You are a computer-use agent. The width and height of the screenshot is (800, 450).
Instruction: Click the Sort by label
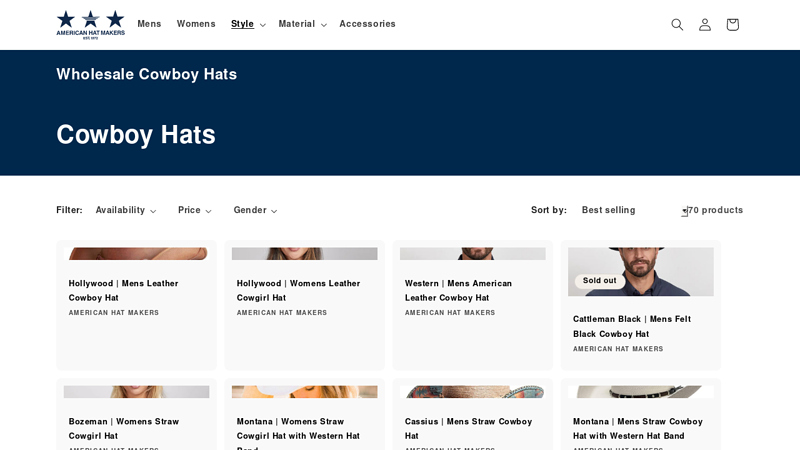tap(548, 210)
